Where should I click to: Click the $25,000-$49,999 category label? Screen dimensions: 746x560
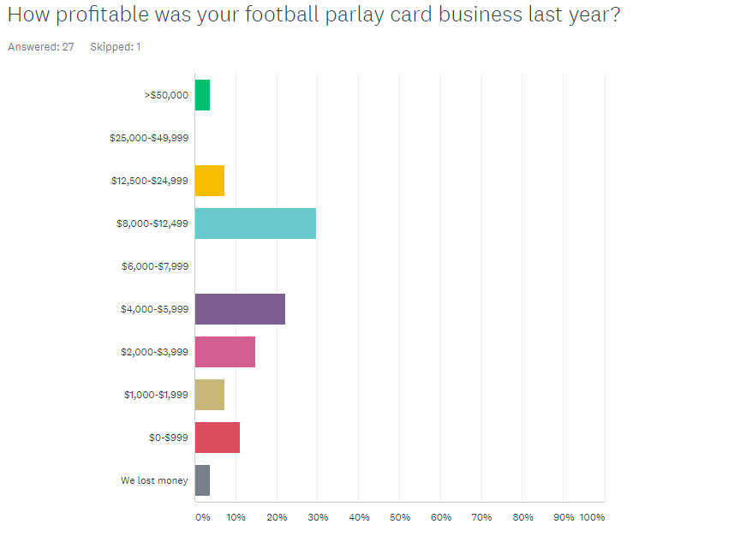tap(149, 138)
